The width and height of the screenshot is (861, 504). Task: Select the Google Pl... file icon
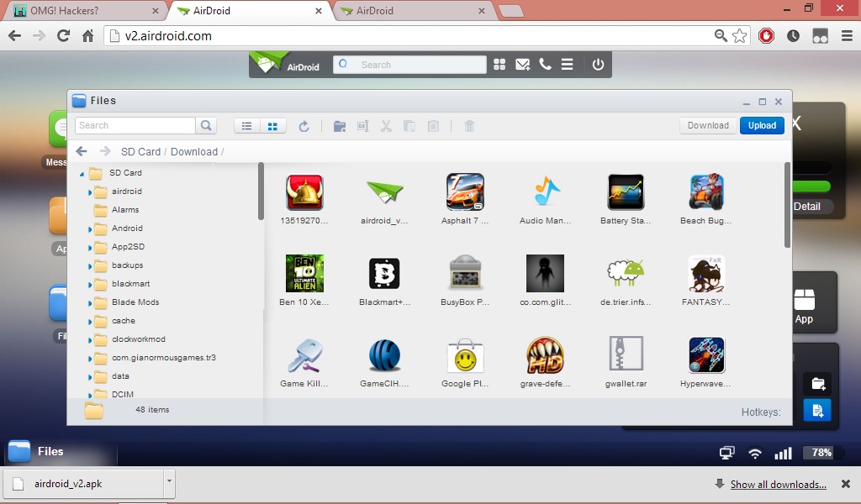465,355
